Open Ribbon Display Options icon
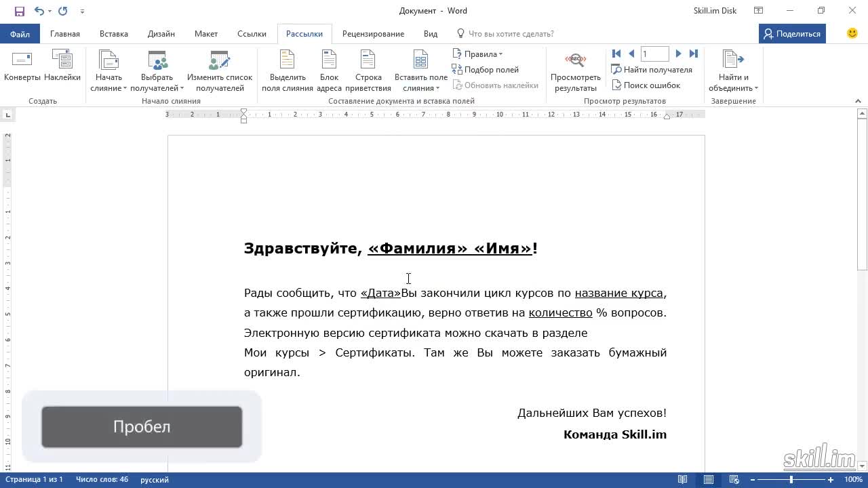 (759, 11)
